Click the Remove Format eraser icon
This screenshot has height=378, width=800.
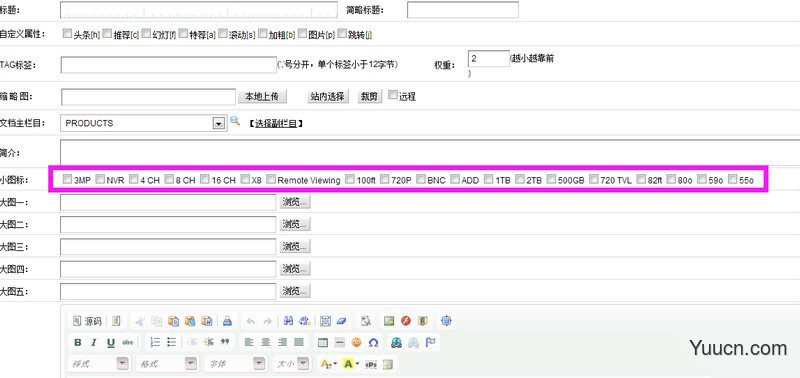342,321
